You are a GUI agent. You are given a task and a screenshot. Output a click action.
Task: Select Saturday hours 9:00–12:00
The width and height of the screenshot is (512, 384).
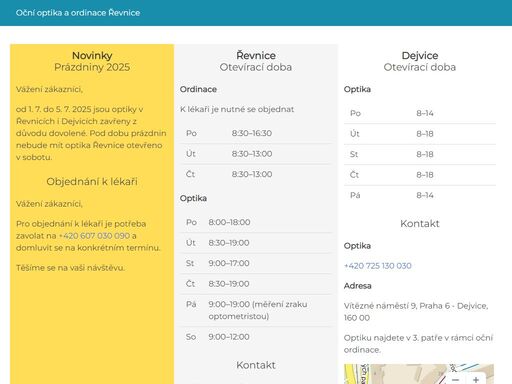(229, 337)
